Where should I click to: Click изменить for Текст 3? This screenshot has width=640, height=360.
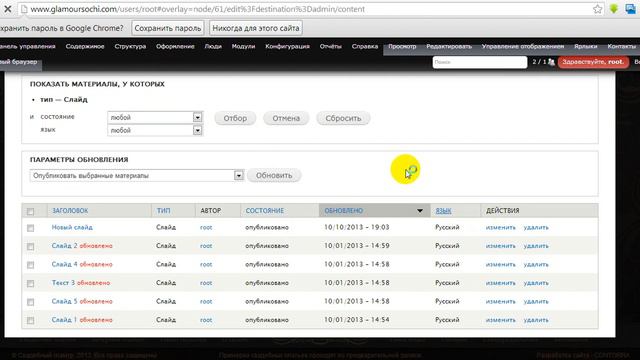[x=501, y=282]
